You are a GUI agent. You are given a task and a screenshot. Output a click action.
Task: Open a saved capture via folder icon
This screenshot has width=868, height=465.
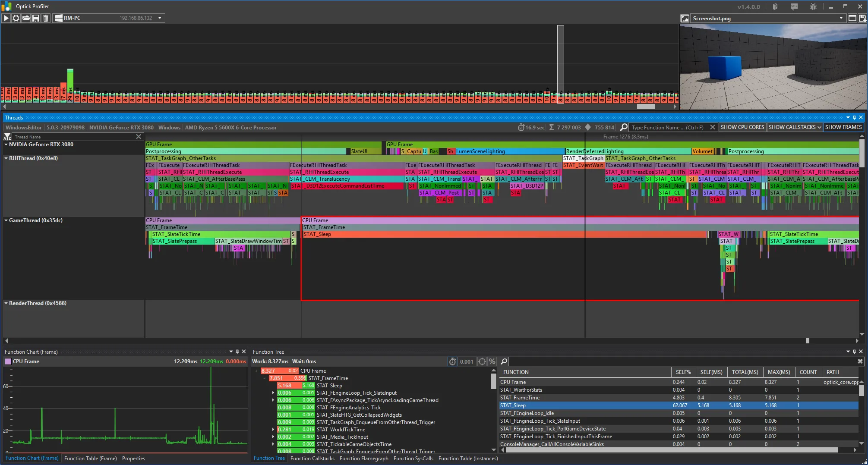(x=26, y=18)
